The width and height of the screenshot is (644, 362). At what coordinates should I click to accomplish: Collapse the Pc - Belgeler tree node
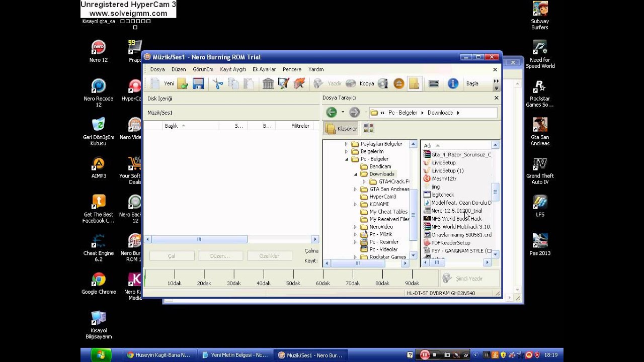346,159
